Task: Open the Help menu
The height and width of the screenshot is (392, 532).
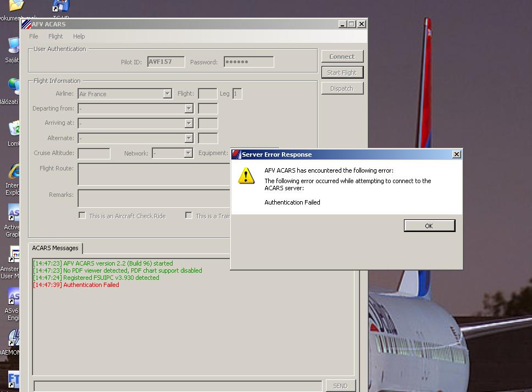Action: pos(79,36)
